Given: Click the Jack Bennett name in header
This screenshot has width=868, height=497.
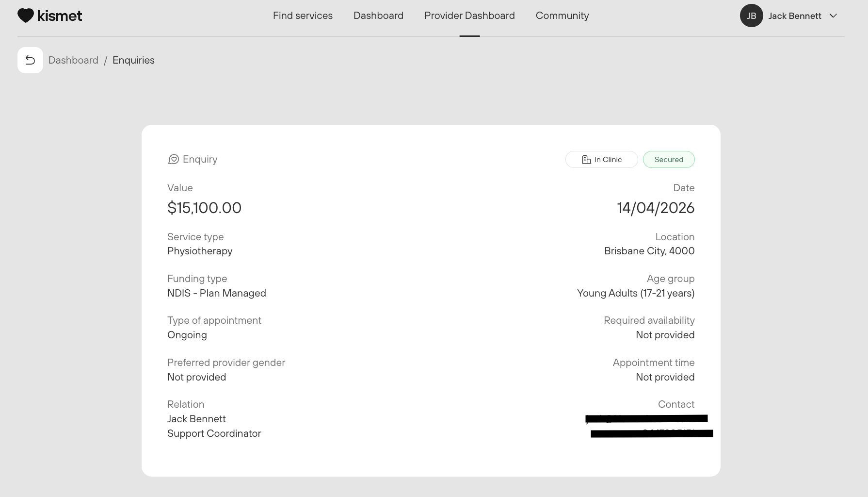Looking at the screenshot, I should 794,16.
